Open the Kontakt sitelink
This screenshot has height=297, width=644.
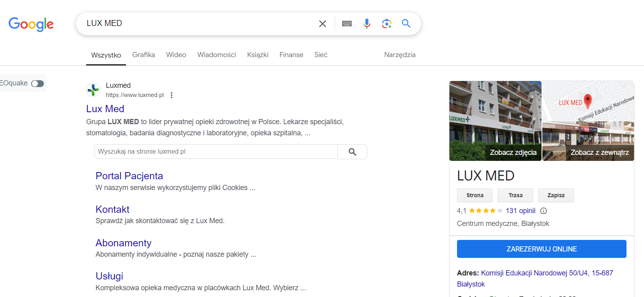point(112,209)
